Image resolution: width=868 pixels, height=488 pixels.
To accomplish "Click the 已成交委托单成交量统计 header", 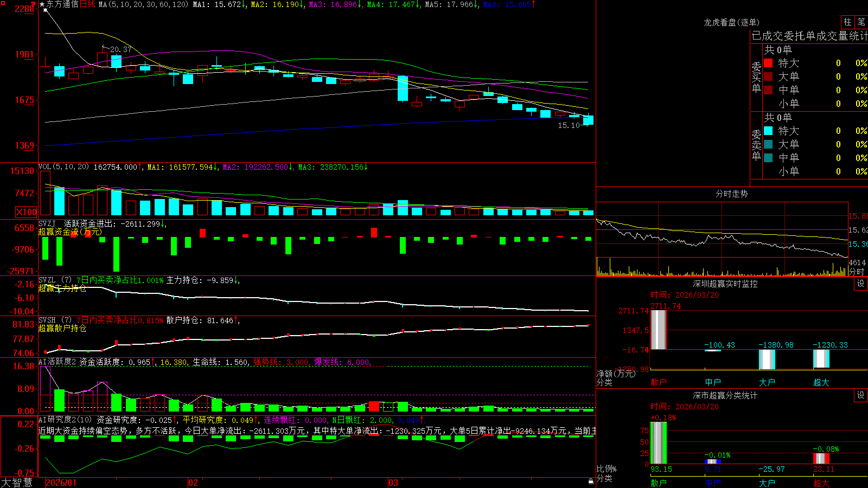I will tap(809, 36).
